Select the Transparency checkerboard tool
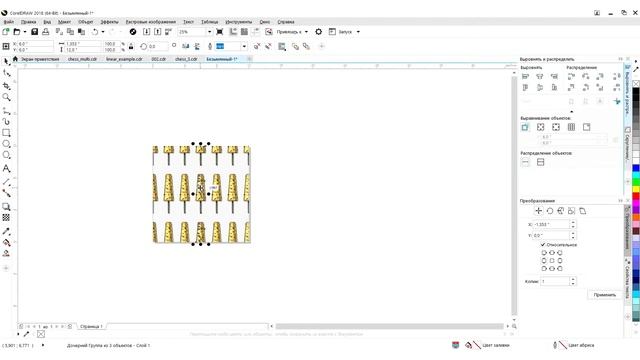The height and width of the screenshot is (360, 640). point(6,218)
